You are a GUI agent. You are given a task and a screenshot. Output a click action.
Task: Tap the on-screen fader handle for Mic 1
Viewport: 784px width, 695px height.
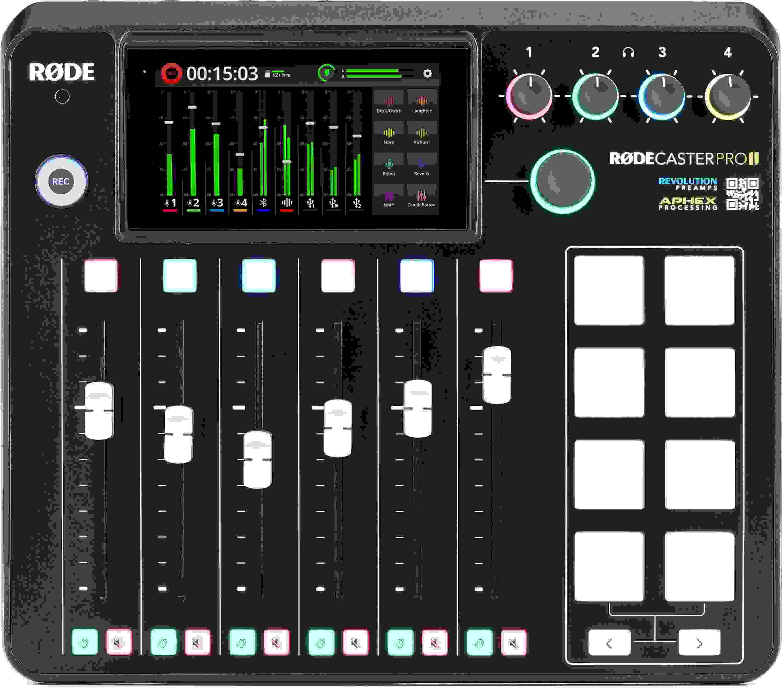pyautogui.click(x=169, y=122)
